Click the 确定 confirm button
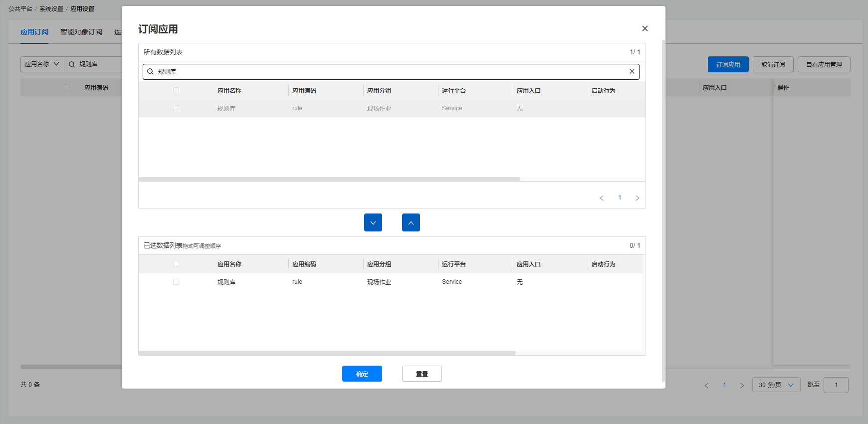868x424 pixels. click(x=362, y=374)
